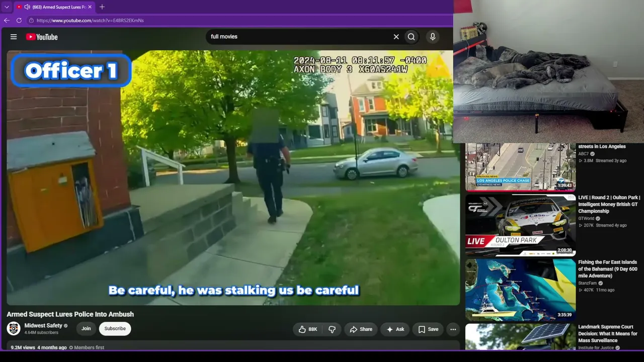Open the Los Angeles Police Chase thumbnail
Image resolution: width=644 pixels, height=362 pixels.
(520, 166)
